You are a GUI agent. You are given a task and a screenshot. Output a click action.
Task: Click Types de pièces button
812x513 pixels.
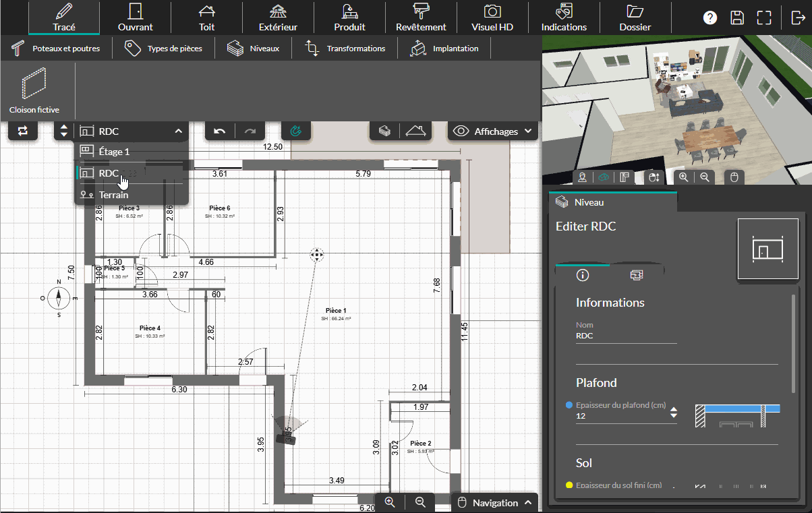(x=164, y=49)
